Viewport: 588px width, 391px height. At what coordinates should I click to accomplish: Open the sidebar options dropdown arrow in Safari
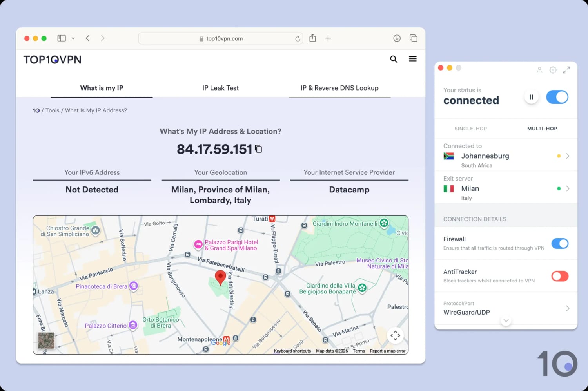click(73, 38)
